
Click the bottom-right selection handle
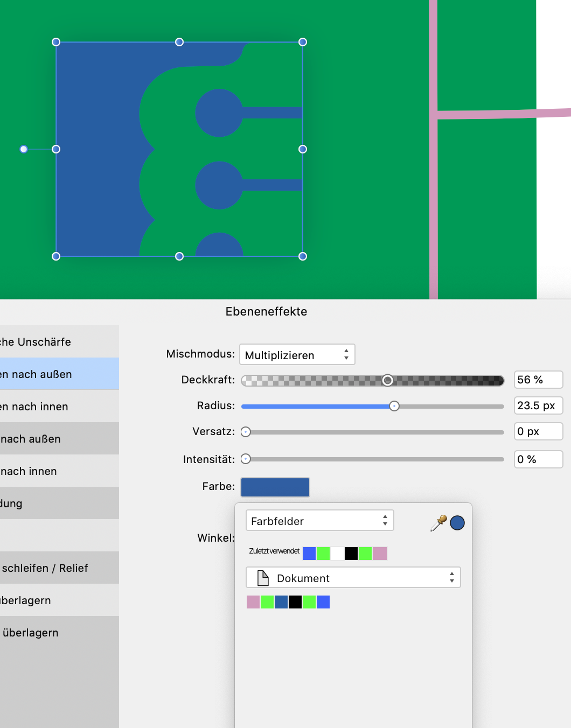coord(303,256)
